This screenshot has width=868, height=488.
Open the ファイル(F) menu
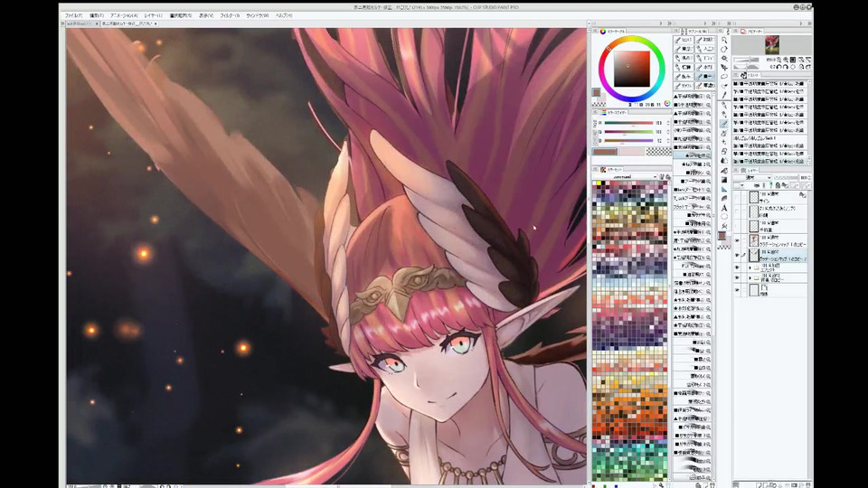pos(74,15)
